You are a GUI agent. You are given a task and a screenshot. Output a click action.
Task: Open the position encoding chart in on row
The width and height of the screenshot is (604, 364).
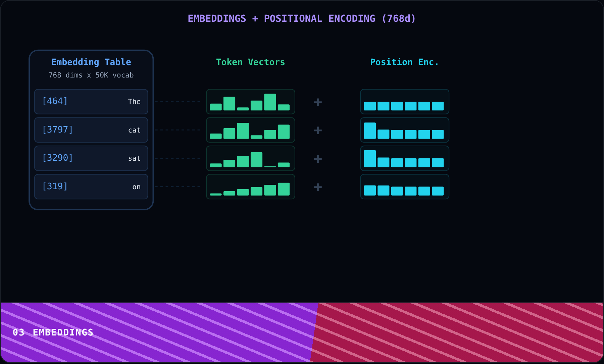(405, 187)
